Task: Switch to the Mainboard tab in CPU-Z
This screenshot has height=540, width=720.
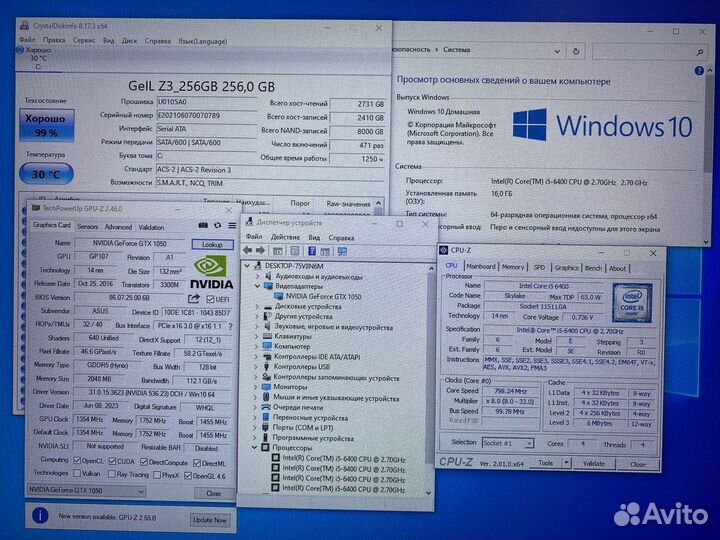Action: (481, 267)
